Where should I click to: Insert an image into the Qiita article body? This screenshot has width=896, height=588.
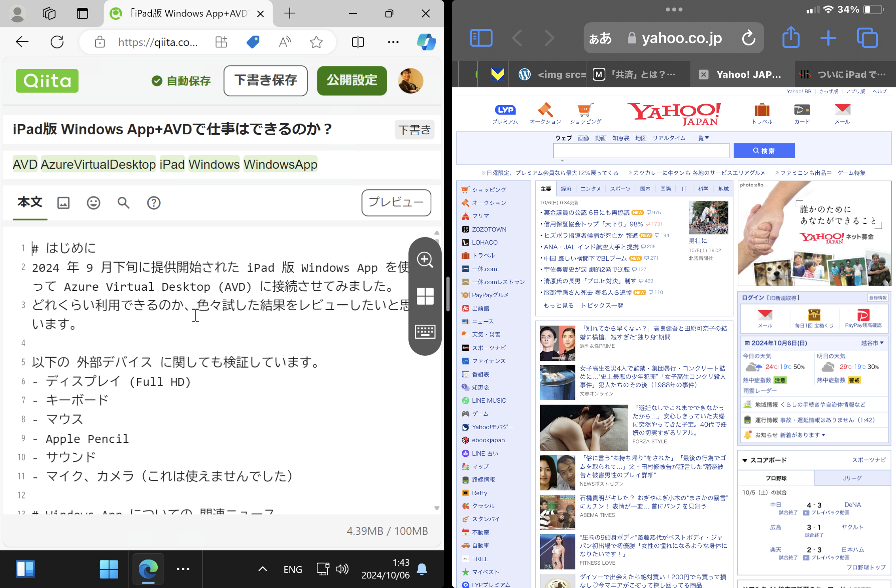pos(63,203)
